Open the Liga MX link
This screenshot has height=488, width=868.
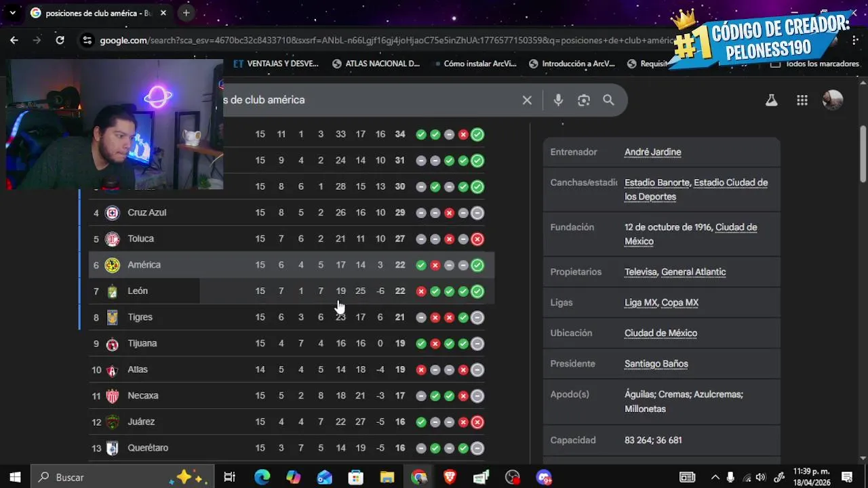(642, 302)
